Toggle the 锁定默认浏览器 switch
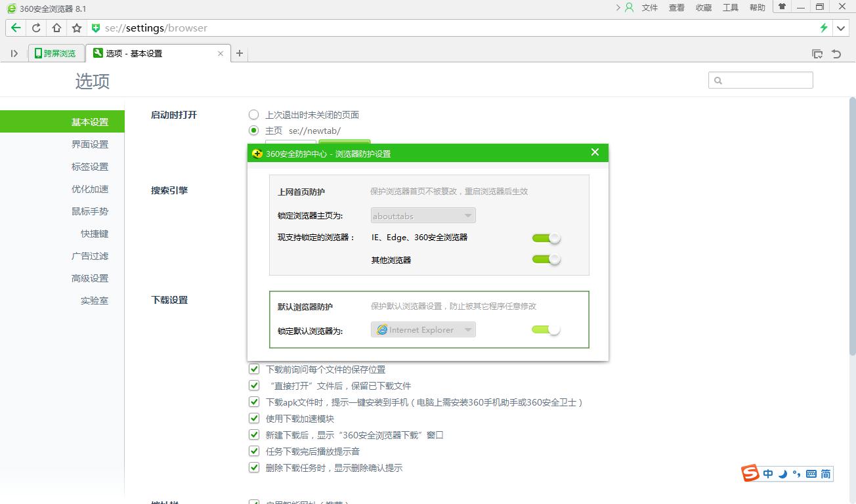Image resolution: width=856 pixels, height=504 pixels. pos(546,329)
